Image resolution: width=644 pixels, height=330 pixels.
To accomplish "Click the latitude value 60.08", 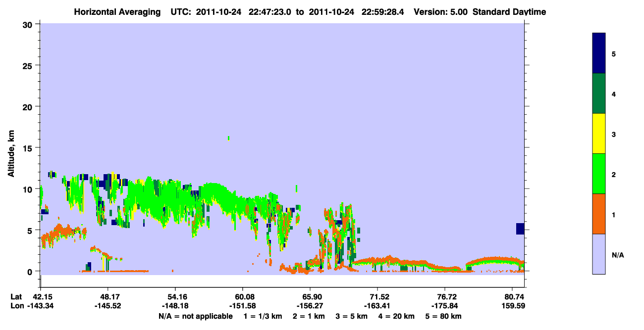I will [x=243, y=297].
